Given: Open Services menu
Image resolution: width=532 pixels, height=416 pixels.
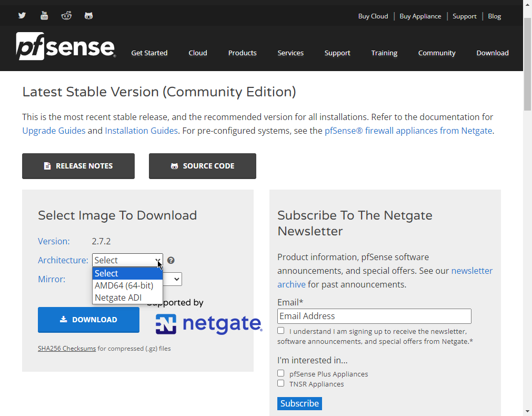Looking at the screenshot, I should (x=290, y=53).
